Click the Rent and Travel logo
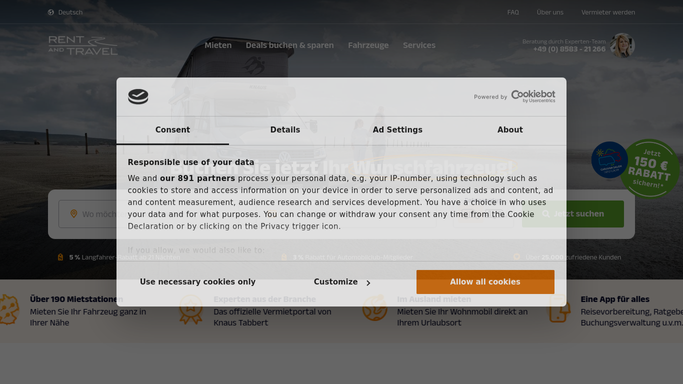Image resolution: width=683 pixels, height=384 pixels. [83, 45]
